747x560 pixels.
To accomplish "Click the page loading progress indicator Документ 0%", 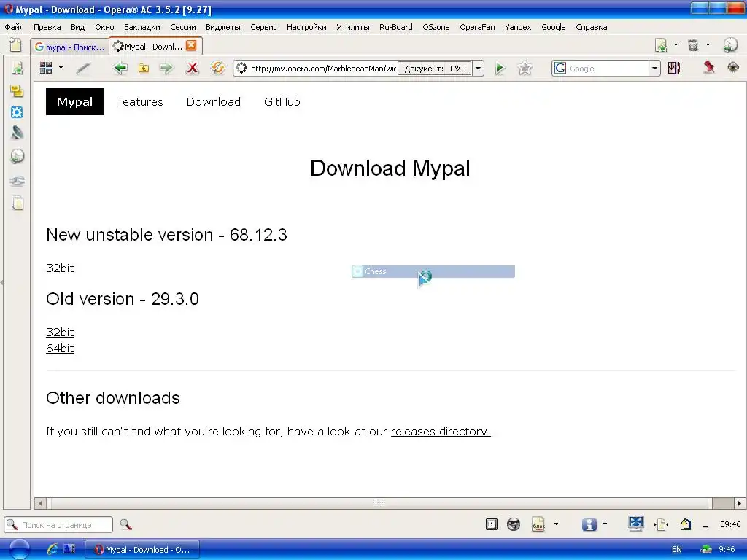I will (x=434, y=68).
